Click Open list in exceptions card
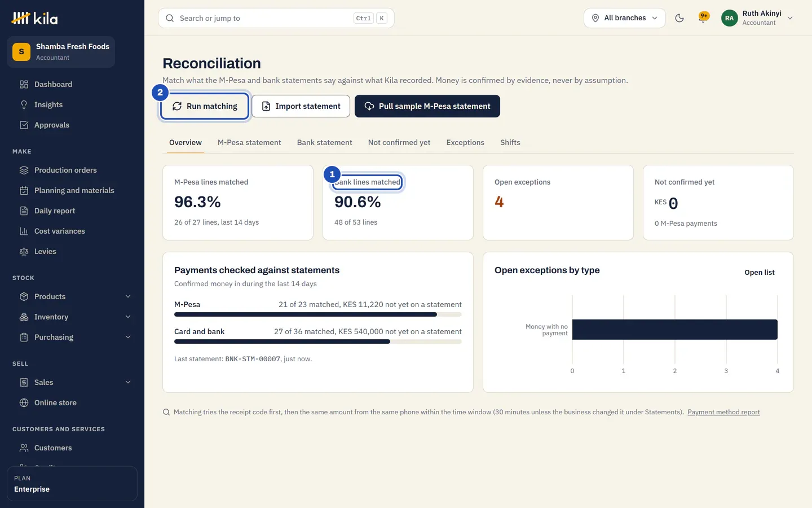Viewport: 812px width, 508px height. pos(760,272)
